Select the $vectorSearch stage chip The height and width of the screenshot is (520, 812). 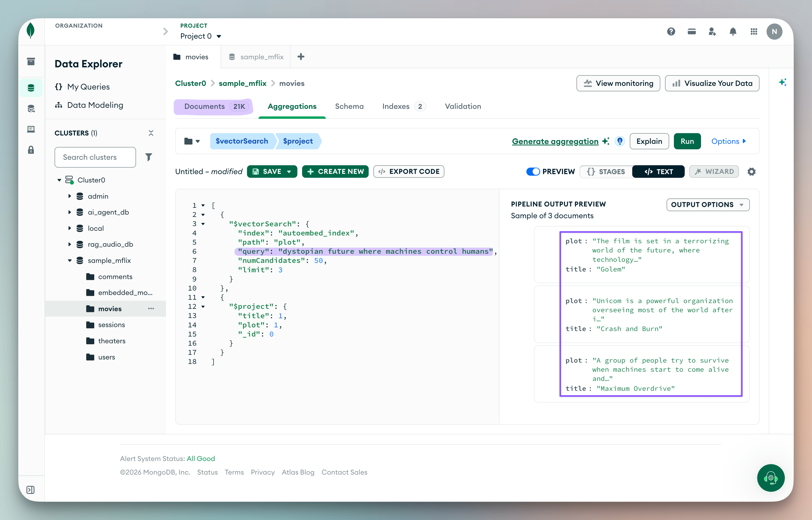[x=242, y=141]
